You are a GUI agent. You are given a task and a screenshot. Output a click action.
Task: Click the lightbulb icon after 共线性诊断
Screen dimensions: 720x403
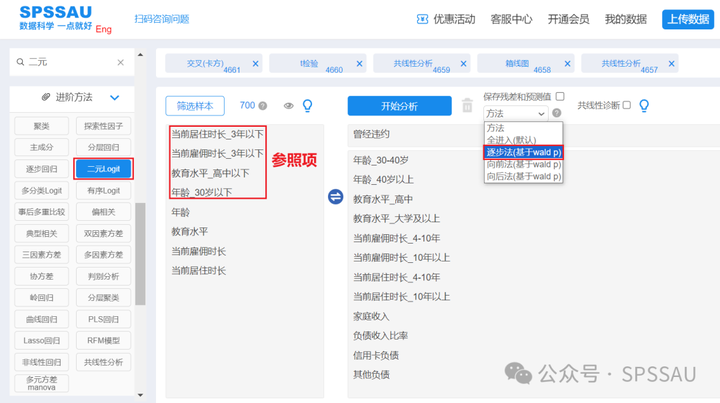tap(644, 105)
